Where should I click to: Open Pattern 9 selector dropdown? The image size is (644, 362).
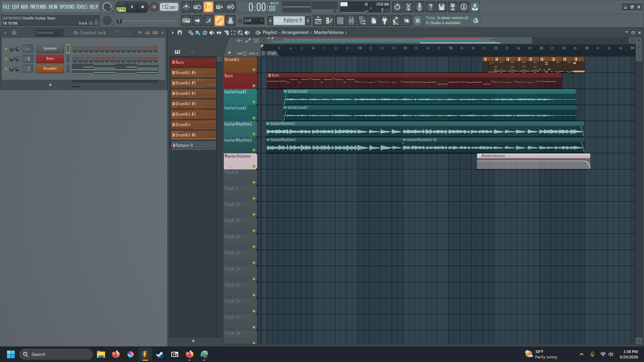click(292, 21)
